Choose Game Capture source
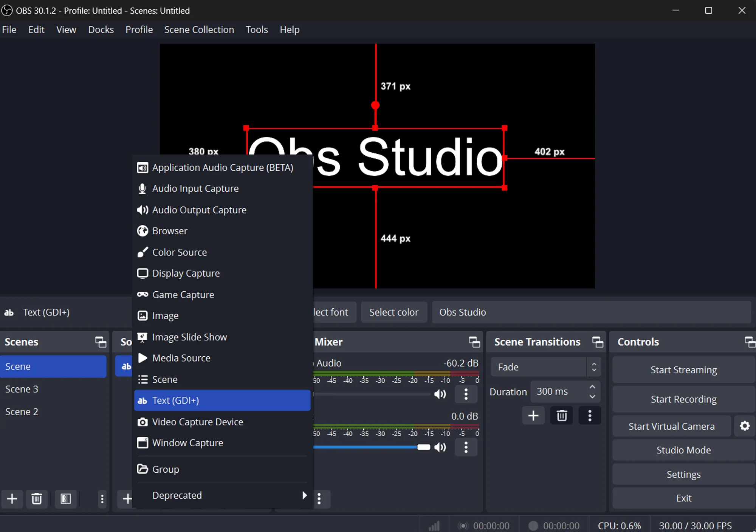This screenshot has height=532, width=756. coord(222,294)
